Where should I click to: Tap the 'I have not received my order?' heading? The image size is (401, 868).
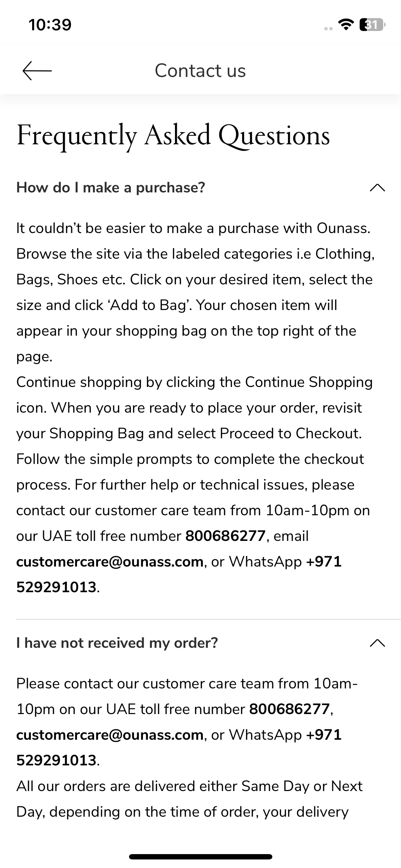117,643
